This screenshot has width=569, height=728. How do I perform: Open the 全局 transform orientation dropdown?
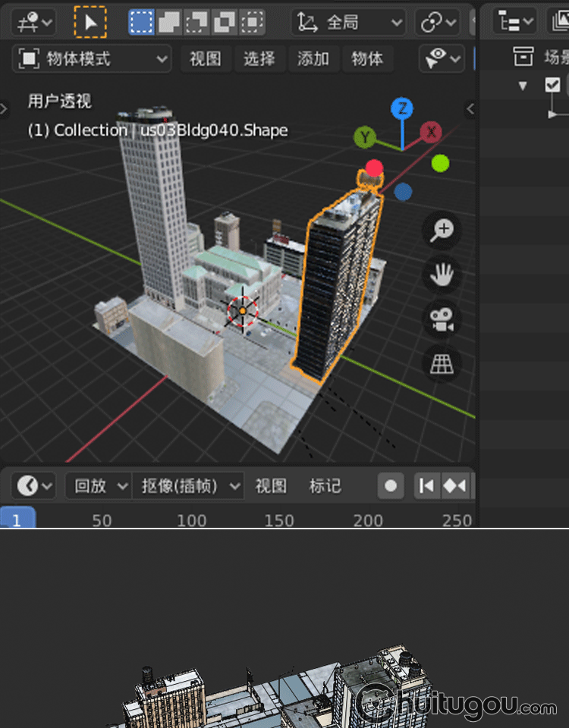click(349, 23)
